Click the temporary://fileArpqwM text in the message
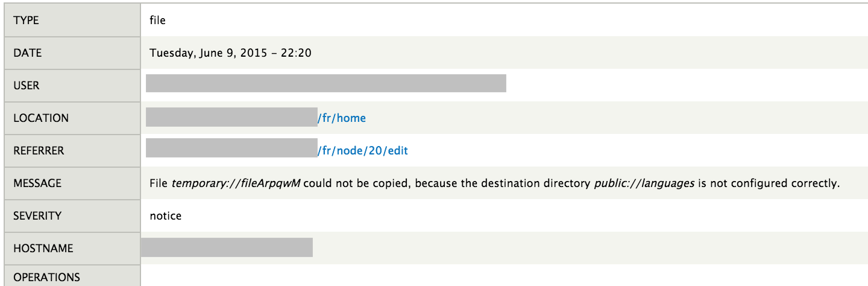Viewport: 868px width, 286px height. point(236,183)
